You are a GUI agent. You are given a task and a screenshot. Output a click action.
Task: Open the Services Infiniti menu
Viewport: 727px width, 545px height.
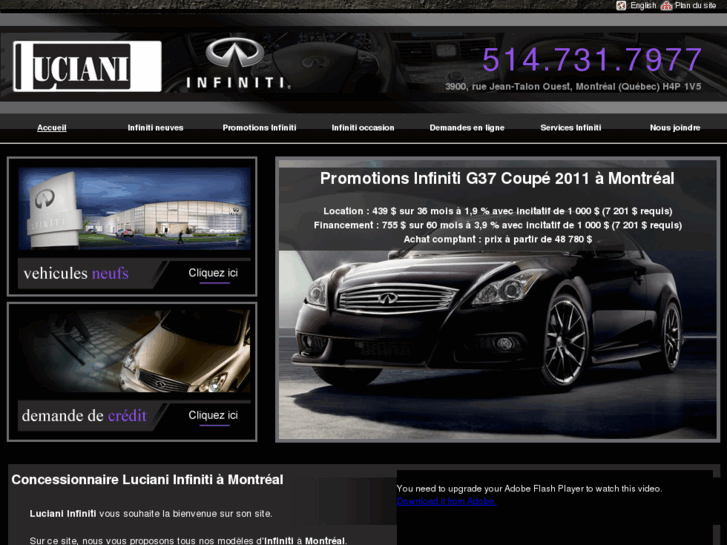click(571, 128)
